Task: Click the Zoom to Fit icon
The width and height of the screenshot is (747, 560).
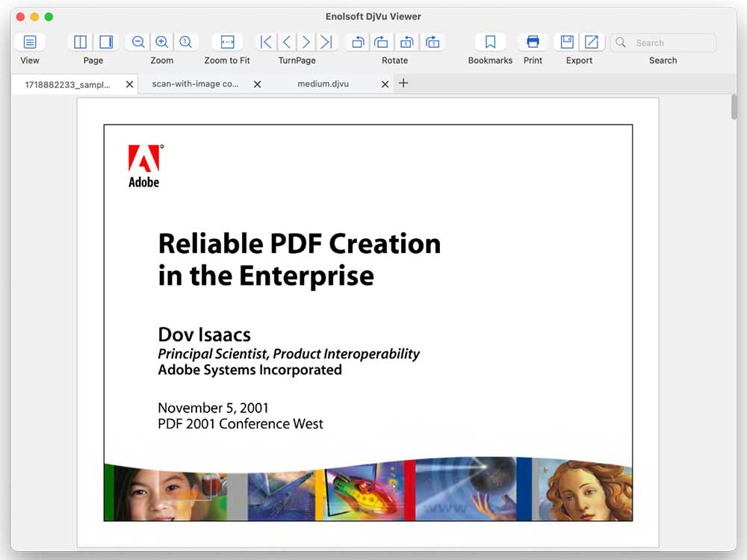Action: tap(227, 42)
